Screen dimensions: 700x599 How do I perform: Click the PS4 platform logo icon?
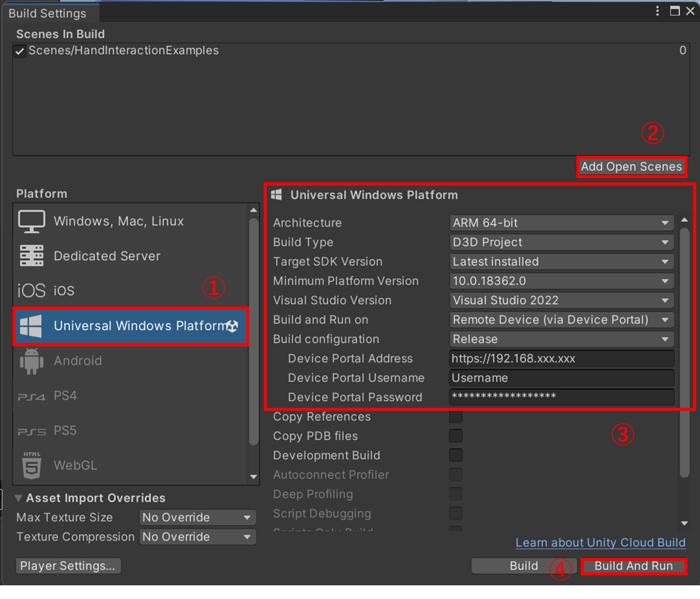tap(31, 397)
